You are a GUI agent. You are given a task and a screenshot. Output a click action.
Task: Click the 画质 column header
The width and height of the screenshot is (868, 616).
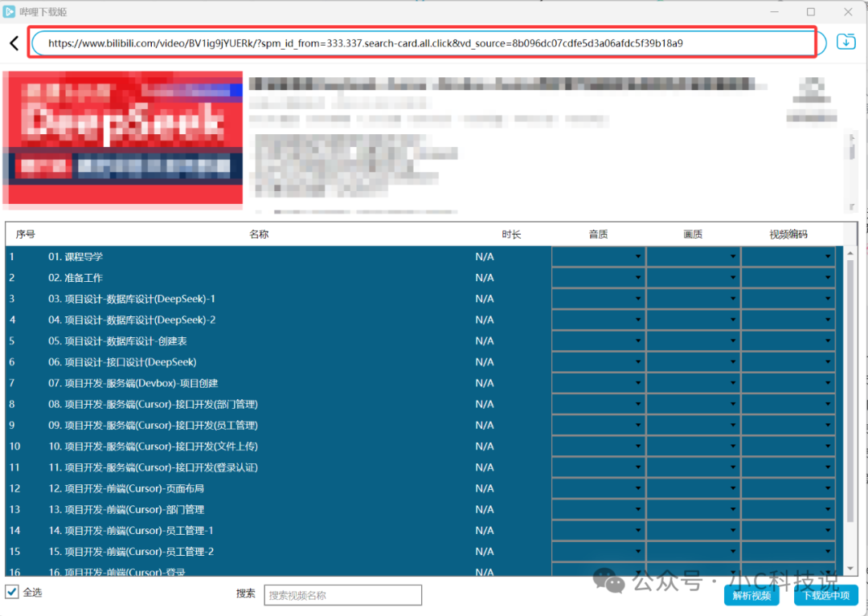click(x=693, y=235)
